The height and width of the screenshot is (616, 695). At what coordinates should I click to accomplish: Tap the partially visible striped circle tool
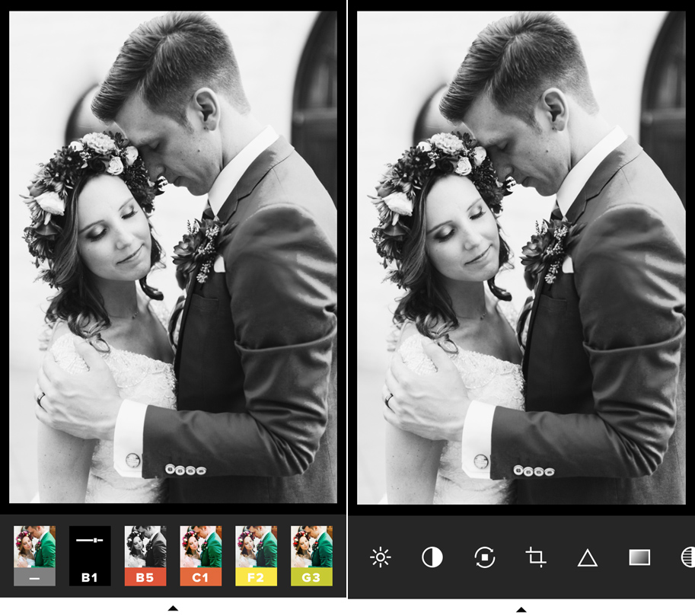[687, 558]
